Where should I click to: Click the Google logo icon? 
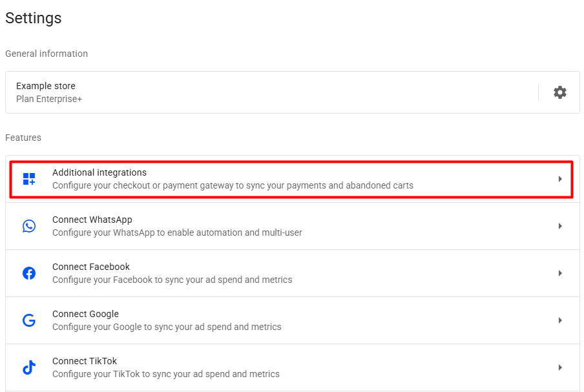coord(29,320)
